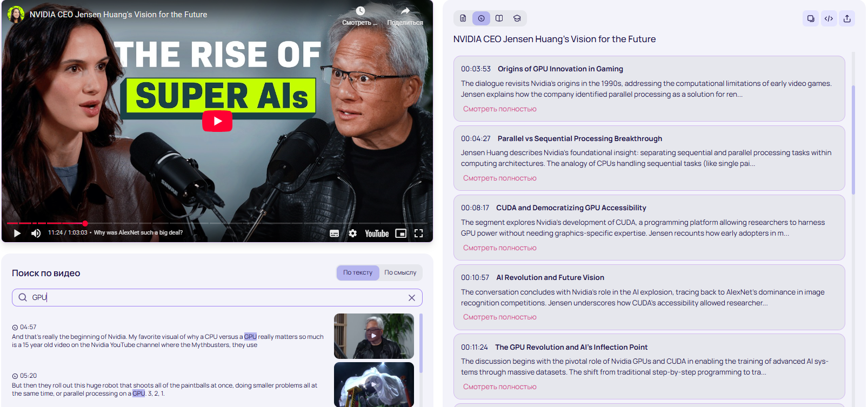Click the search results list scrollbar
The width and height of the screenshot is (868, 407).
coord(420,343)
